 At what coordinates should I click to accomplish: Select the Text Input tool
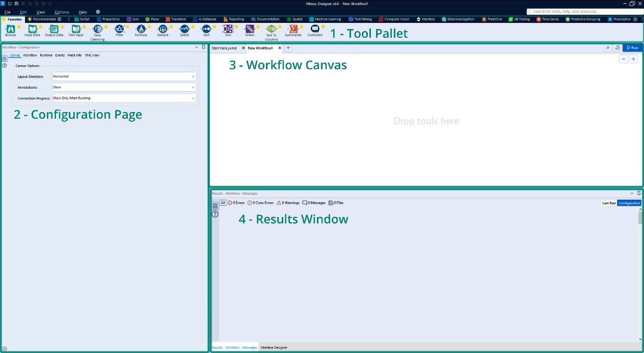pyautogui.click(x=75, y=29)
